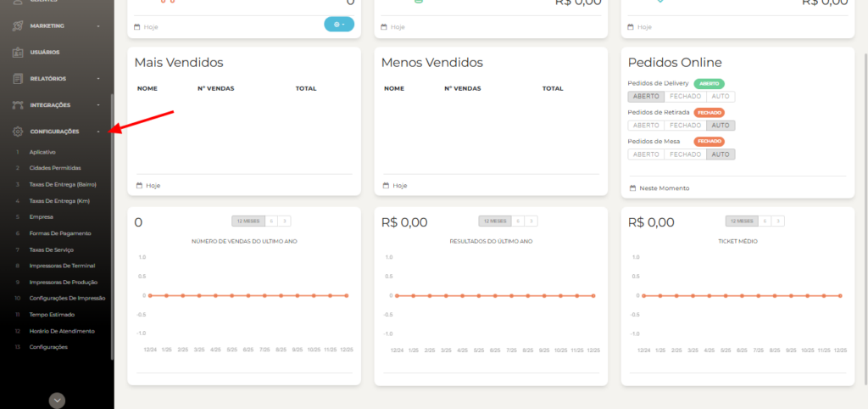This screenshot has width=868, height=409.
Task: Collapse the Configurações submenu arrow
Action: [98, 132]
